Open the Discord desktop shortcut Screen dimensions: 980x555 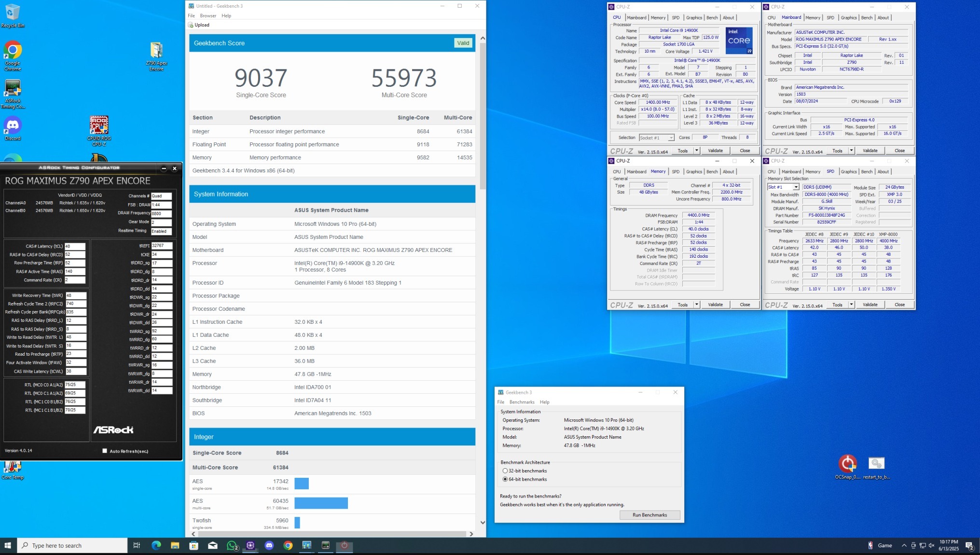13,129
